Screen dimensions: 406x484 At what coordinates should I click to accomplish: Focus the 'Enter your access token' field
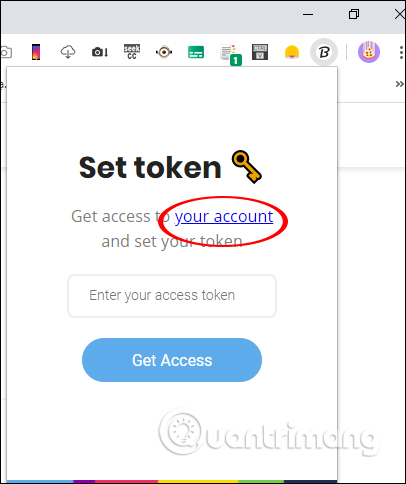172,296
